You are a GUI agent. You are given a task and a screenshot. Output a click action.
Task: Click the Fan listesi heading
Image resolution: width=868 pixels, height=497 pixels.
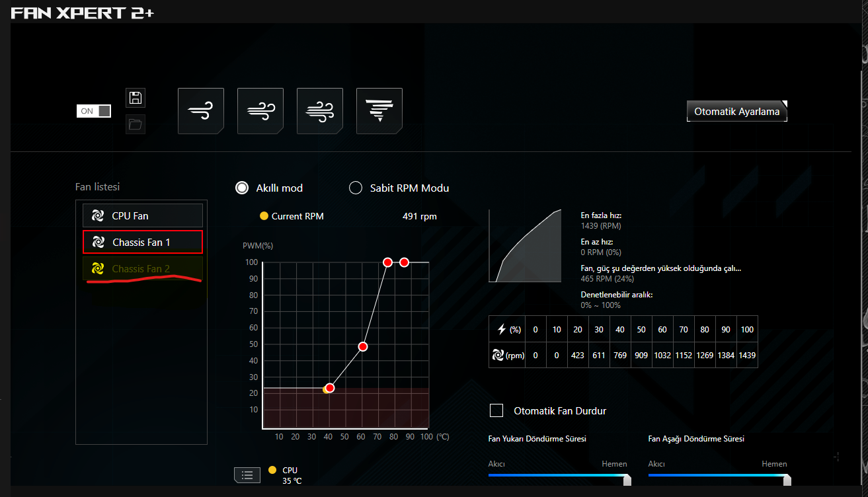tap(97, 187)
